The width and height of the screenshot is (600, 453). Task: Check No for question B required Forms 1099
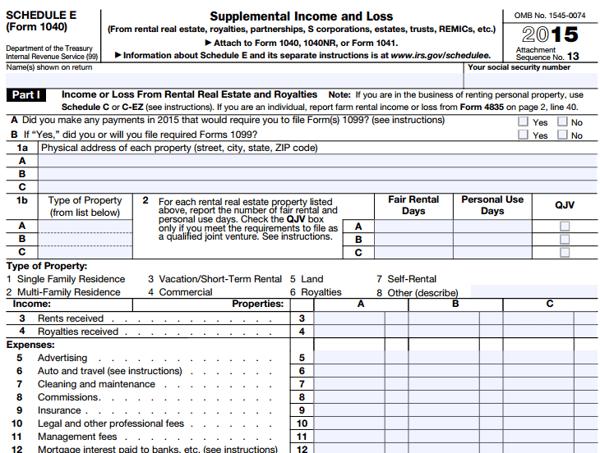point(562,135)
